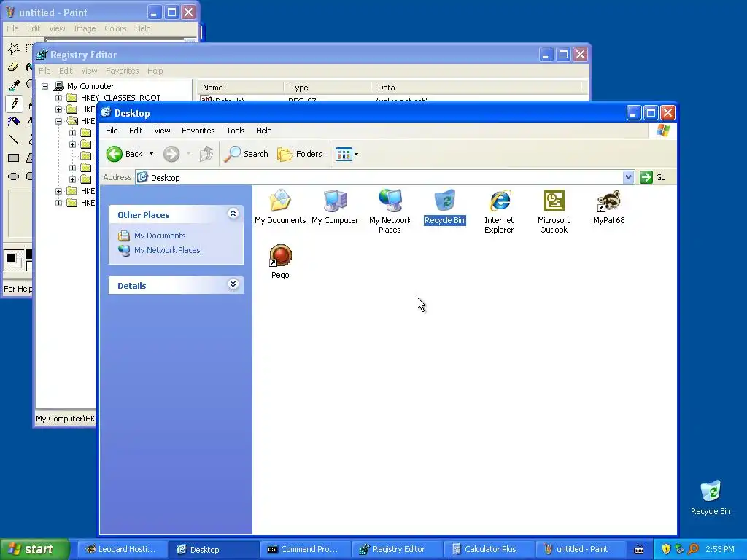This screenshot has height=560, width=747.
Task: Select the Pego shortcut icon
Action: [280, 262]
